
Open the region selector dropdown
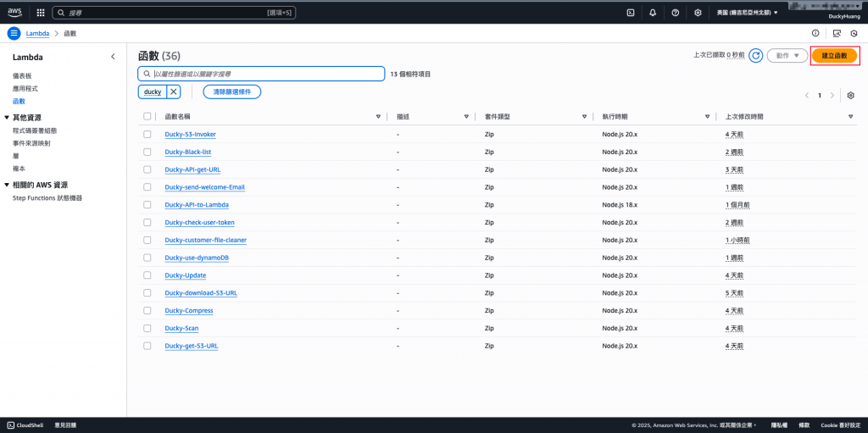pos(748,12)
